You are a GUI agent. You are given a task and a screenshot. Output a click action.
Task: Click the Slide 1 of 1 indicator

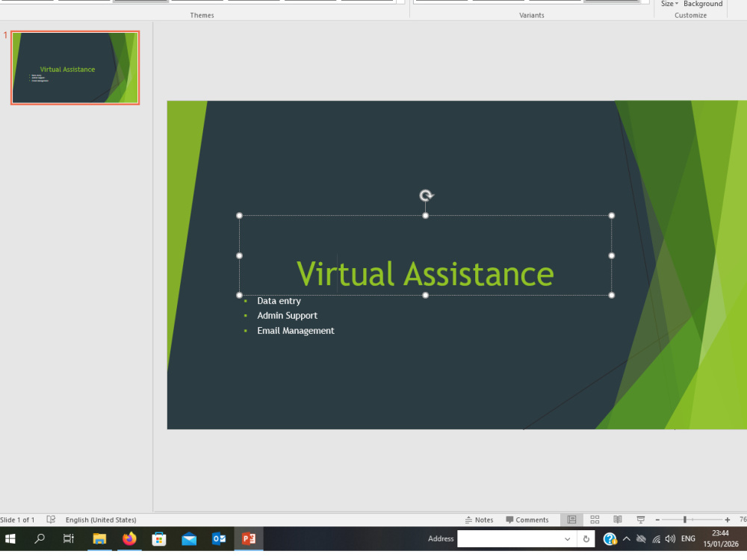[x=17, y=520]
